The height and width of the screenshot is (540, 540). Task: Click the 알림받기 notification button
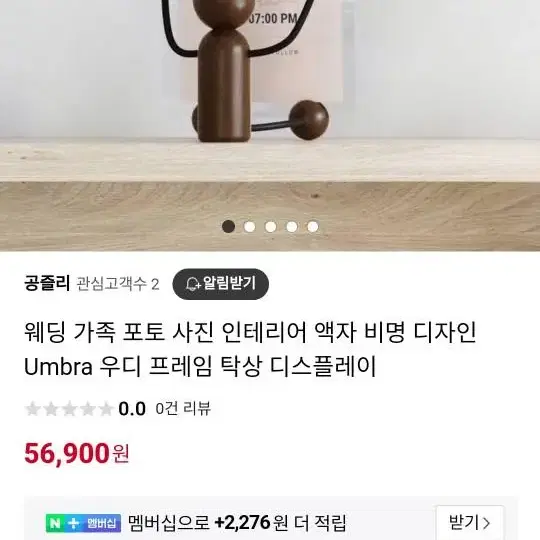(220, 284)
